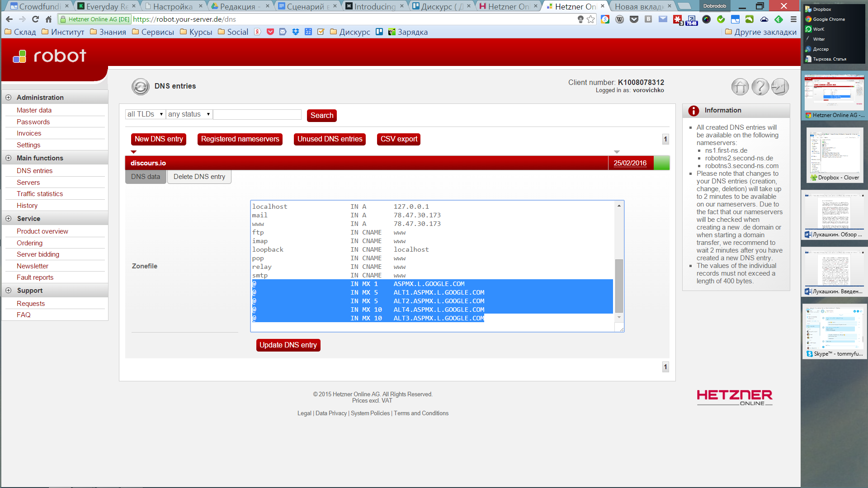This screenshot has width=868, height=488.
Task: Open help via question mark icon
Action: (x=760, y=87)
